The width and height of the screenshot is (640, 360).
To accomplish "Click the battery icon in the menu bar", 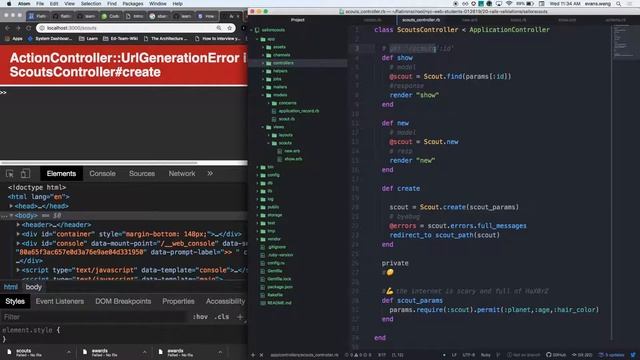I will (x=530, y=4).
